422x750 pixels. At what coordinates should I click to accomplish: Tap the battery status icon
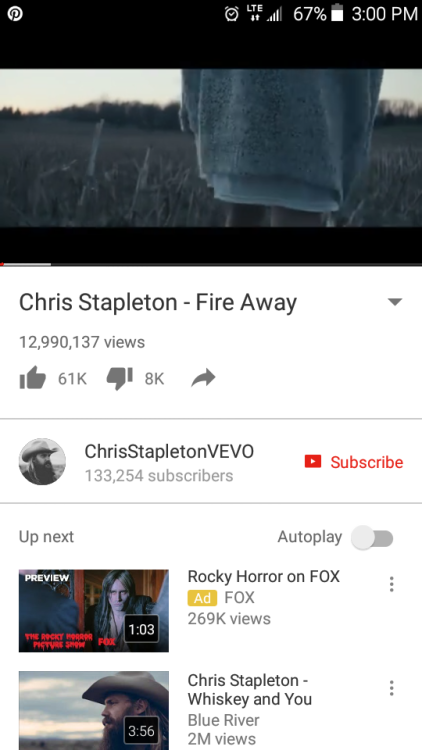click(x=337, y=13)
